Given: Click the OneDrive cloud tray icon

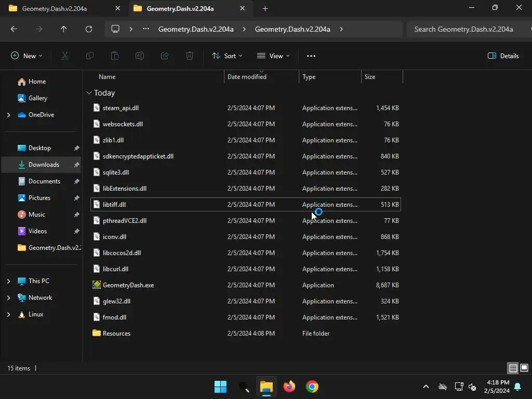Looking at the screenshot, I should pos(443,387).
